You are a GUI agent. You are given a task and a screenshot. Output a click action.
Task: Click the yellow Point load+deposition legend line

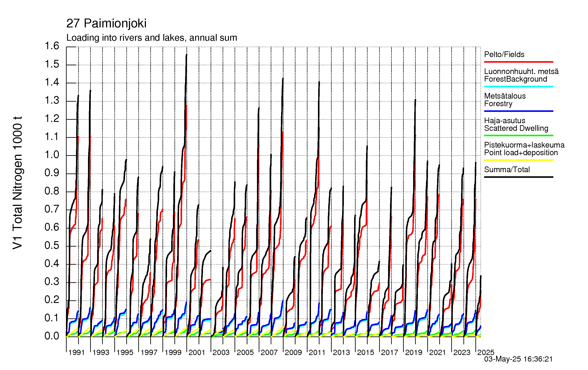(x=518, y=160)
